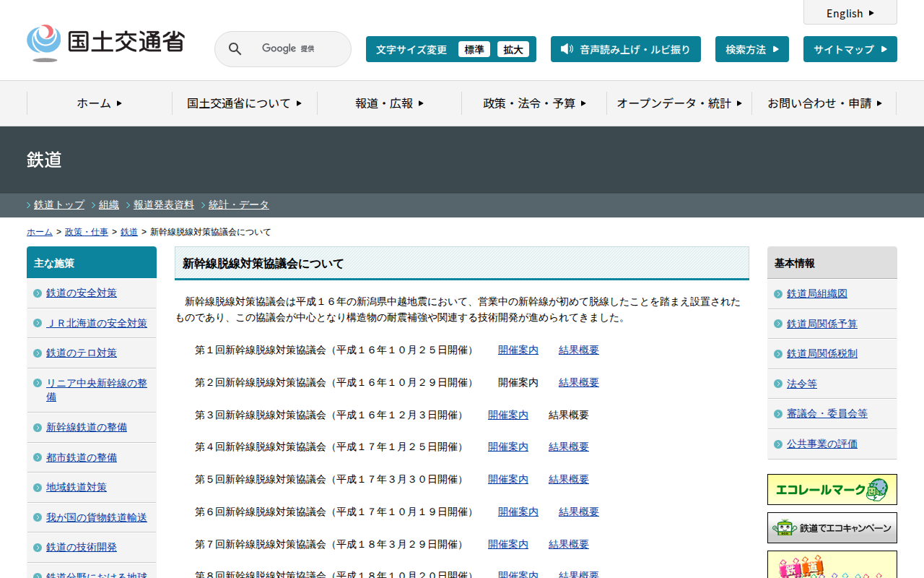Open the エコレールマーク banner
This screenshot has height=578, width=924.
832,489
